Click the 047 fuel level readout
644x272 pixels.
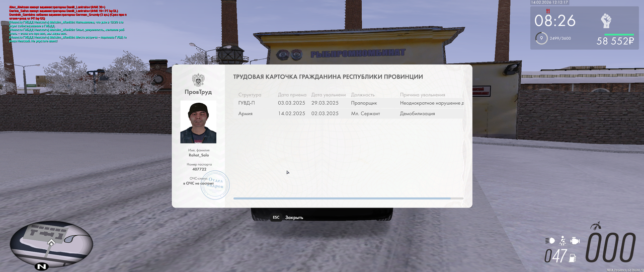[556, 256]
